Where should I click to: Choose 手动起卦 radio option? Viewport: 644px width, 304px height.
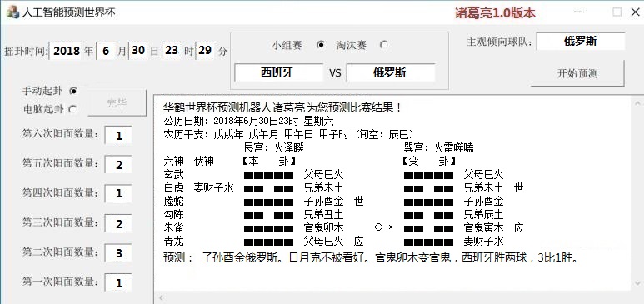73,91
